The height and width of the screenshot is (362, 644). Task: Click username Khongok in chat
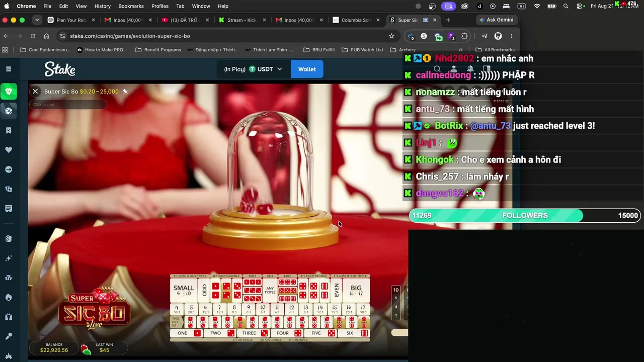point(435,159)
